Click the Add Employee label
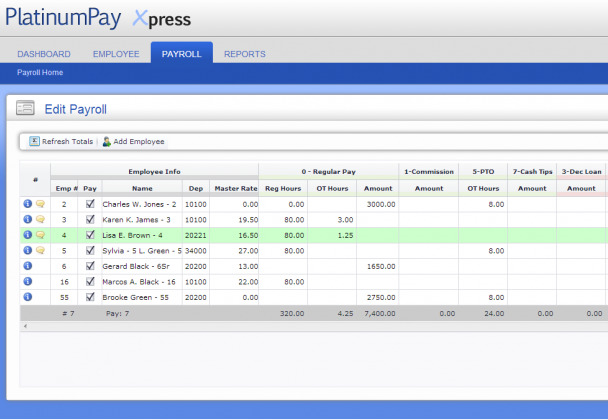This screenshot has width=608, height=420. (x=139, y=142)
